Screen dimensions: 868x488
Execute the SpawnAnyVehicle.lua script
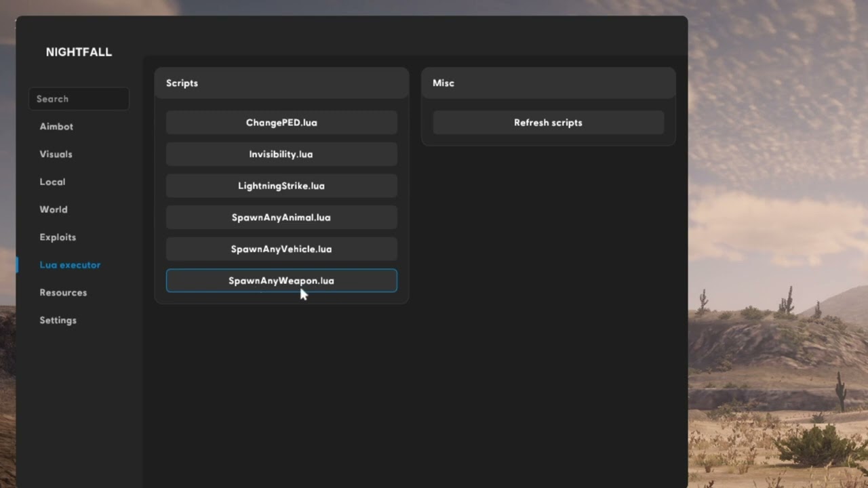coord(281,249)
